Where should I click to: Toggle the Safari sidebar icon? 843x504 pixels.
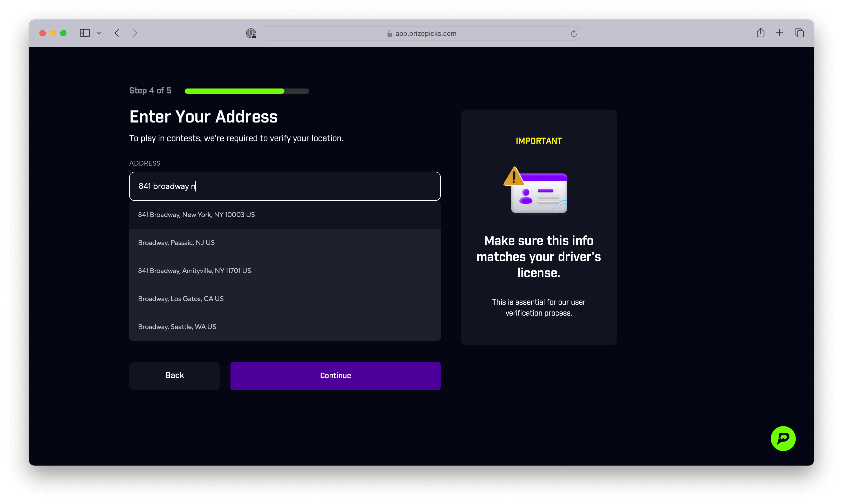point(85,33)
